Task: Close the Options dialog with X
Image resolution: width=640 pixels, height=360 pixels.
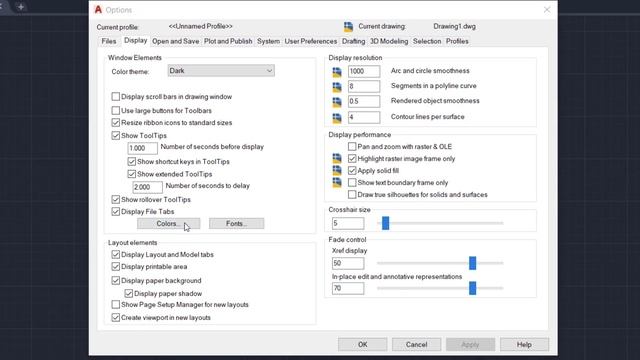Action: pos(547,9)
